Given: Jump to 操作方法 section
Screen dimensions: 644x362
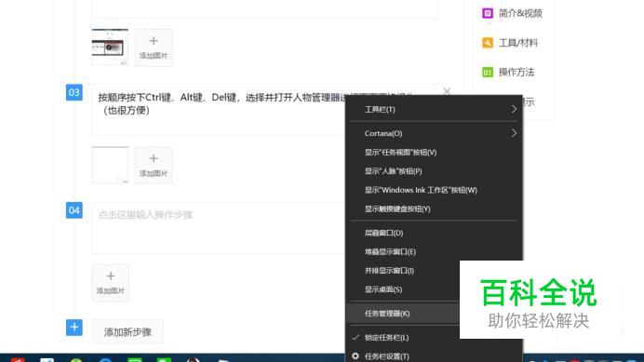Looking at the screenshot, I should (517, 73).
